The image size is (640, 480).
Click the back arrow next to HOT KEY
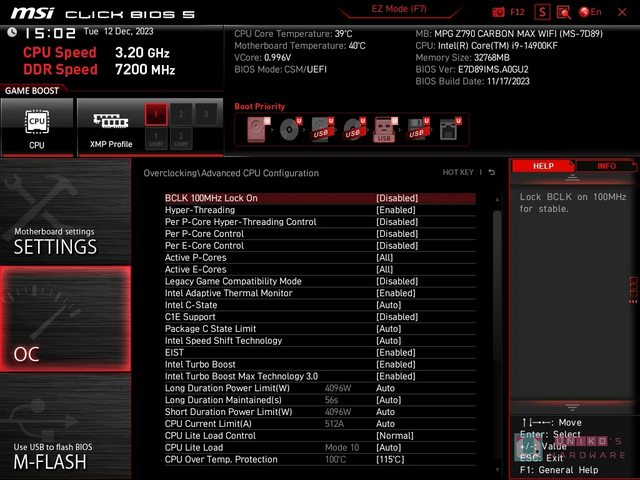tap(491, 173)
